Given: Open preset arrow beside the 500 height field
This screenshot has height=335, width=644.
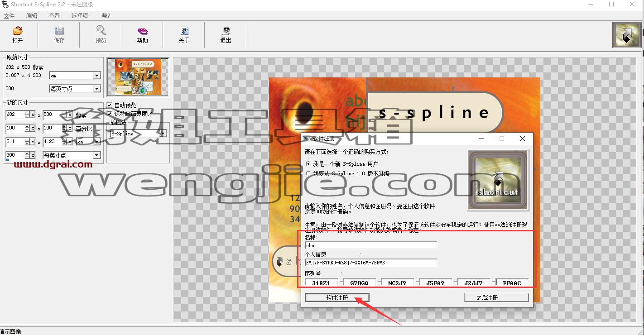Looking at the screenshot, I should (69, 115).
